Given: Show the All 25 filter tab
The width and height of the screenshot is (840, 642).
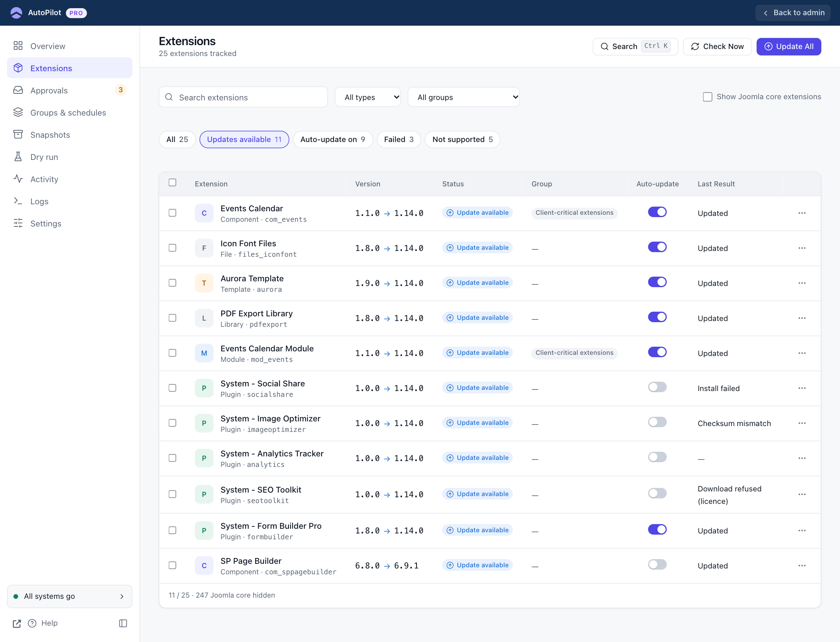Looking at the screenshot, I should [177, 139].
